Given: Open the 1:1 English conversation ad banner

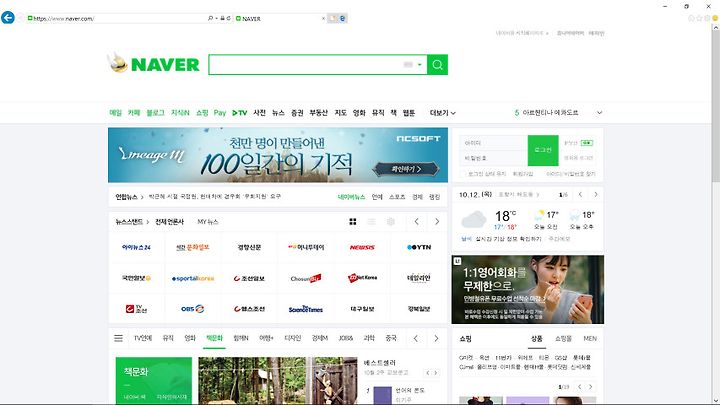Looking at the screenshot, I should coord(528,290).
